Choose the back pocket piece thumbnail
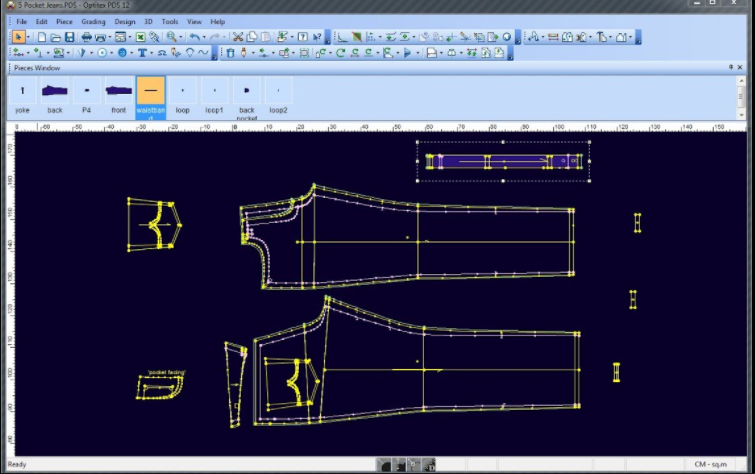Image resolution: width=755 pixels, height=474 pixels. point(246,95)
